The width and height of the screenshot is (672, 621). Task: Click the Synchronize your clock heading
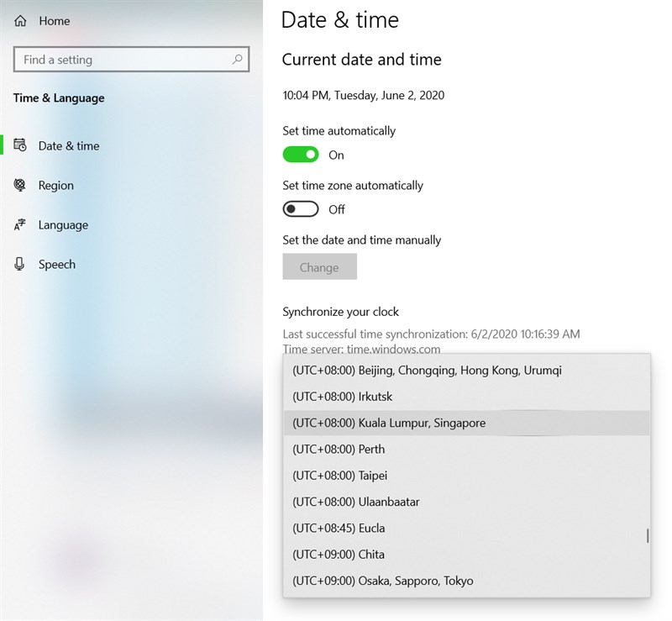coord(340,312)
